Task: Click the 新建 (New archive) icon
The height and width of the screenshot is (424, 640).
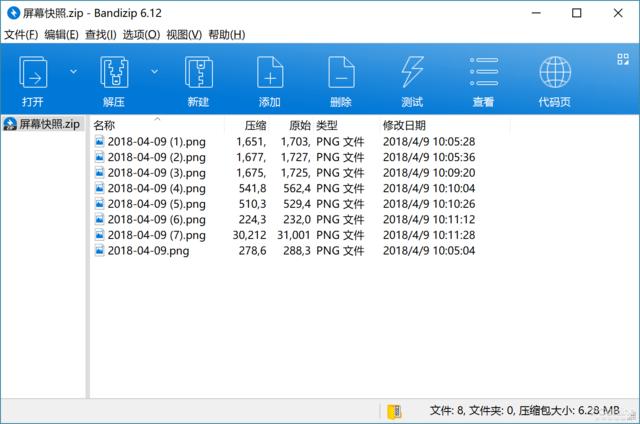Action: click(x=198, y=74)
